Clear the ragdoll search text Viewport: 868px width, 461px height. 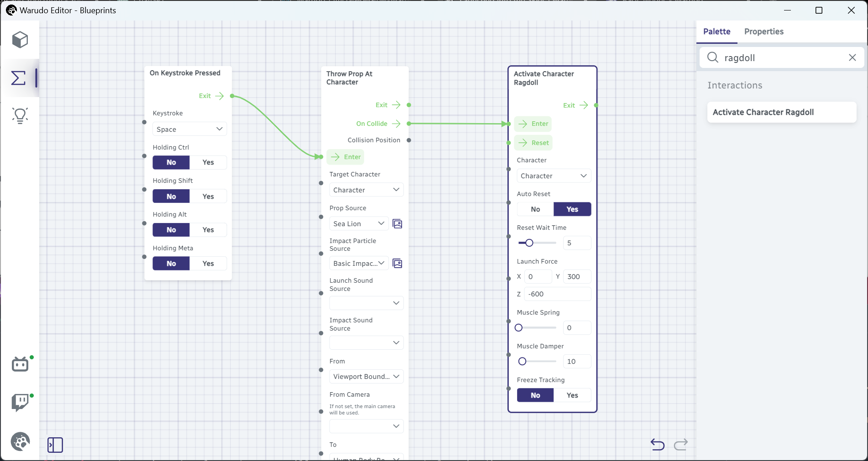pos(852,57)
